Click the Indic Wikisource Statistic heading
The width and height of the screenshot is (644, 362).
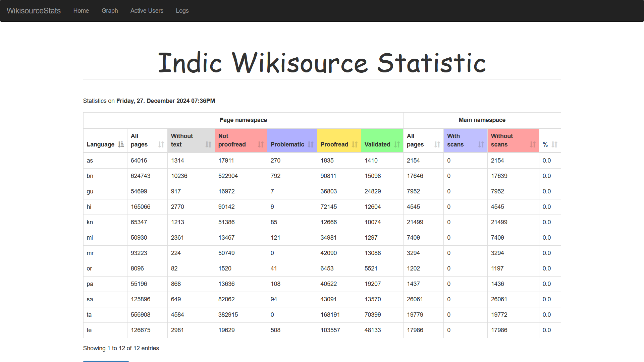click(322, 63)
